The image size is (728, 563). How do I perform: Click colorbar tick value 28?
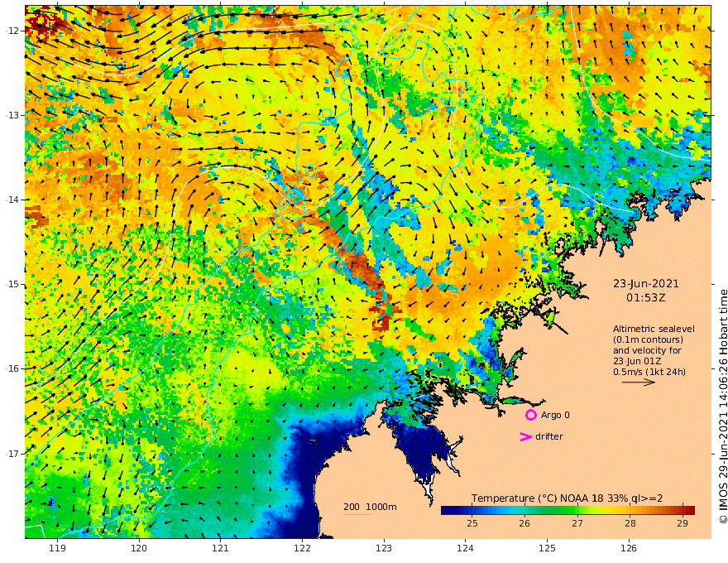pos(630,523)
